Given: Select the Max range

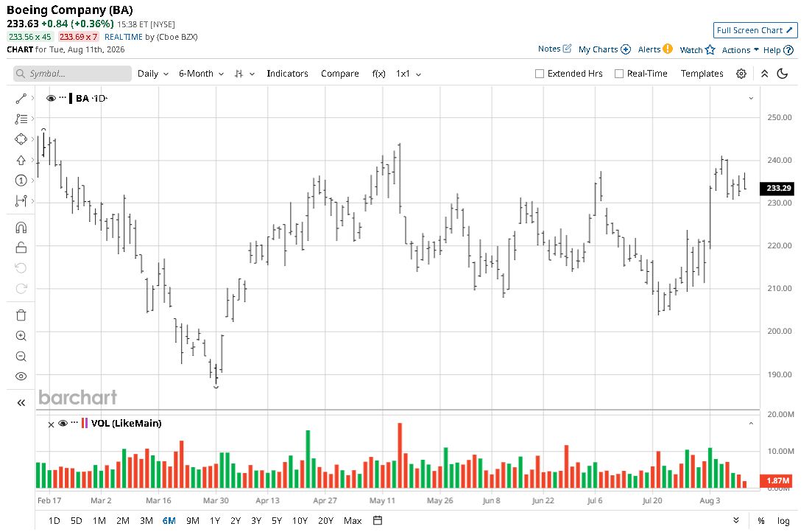Looking at the screenshot, I should (353, 521).
